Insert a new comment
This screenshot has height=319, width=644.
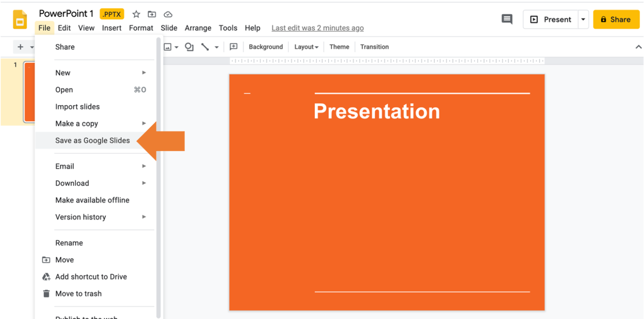[234, 46]
